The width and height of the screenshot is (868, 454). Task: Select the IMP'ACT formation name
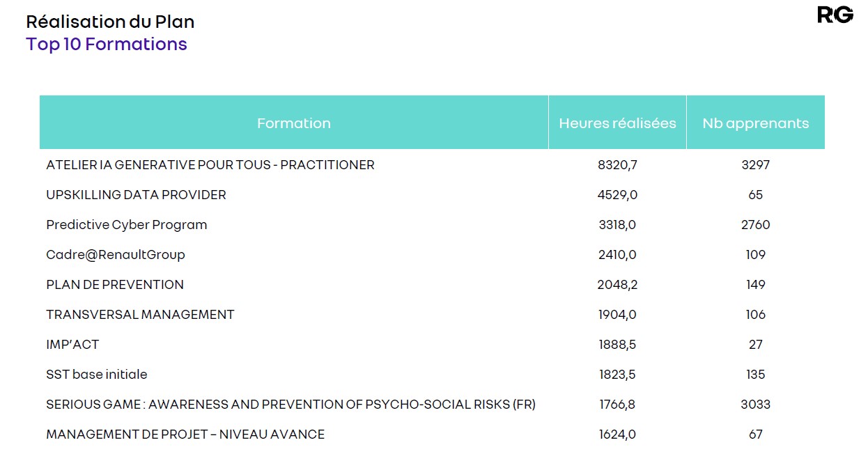tap(72, 345)
